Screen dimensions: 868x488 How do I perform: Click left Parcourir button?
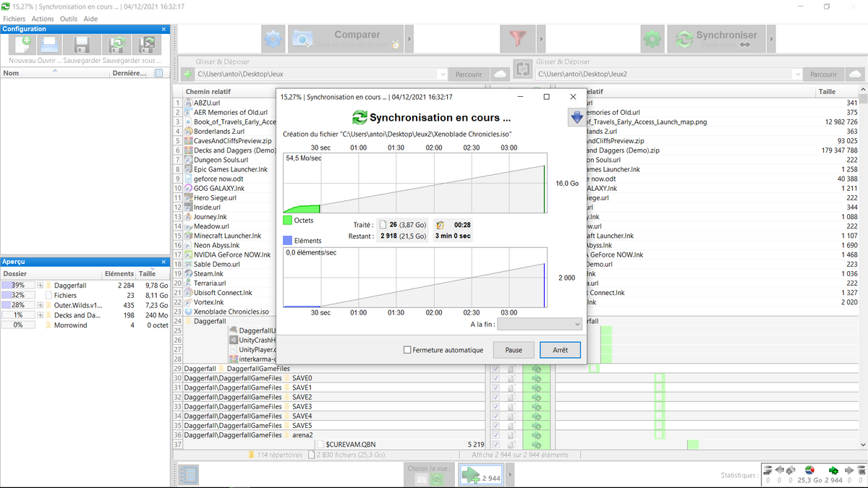(469, 74)
